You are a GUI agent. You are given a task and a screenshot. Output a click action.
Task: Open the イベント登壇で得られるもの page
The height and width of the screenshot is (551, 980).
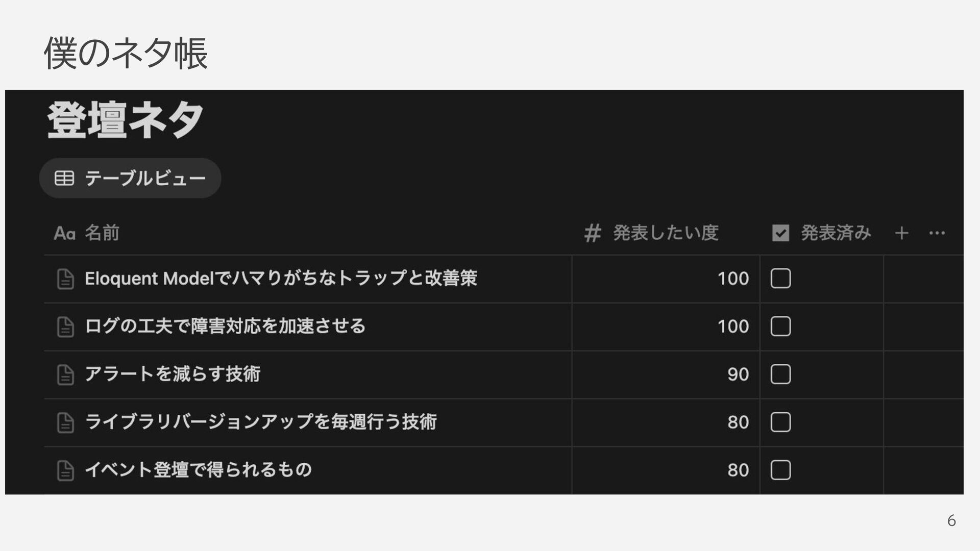[x=198, y=470]
